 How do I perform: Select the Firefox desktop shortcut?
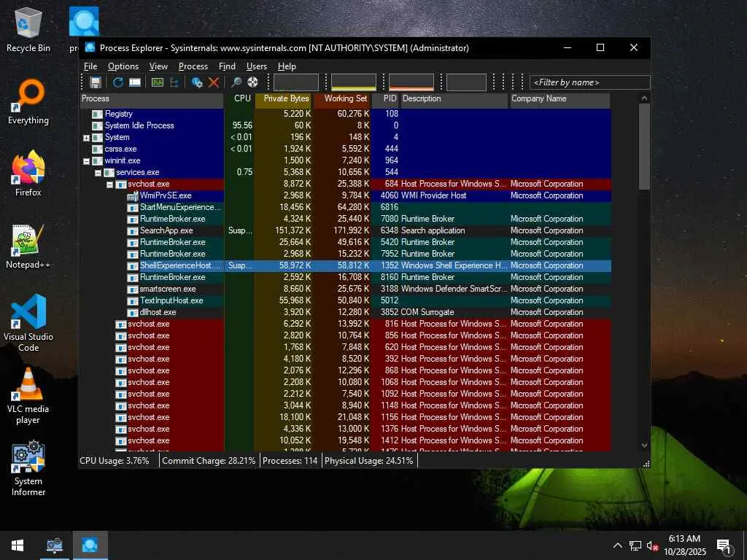[28, 174]
